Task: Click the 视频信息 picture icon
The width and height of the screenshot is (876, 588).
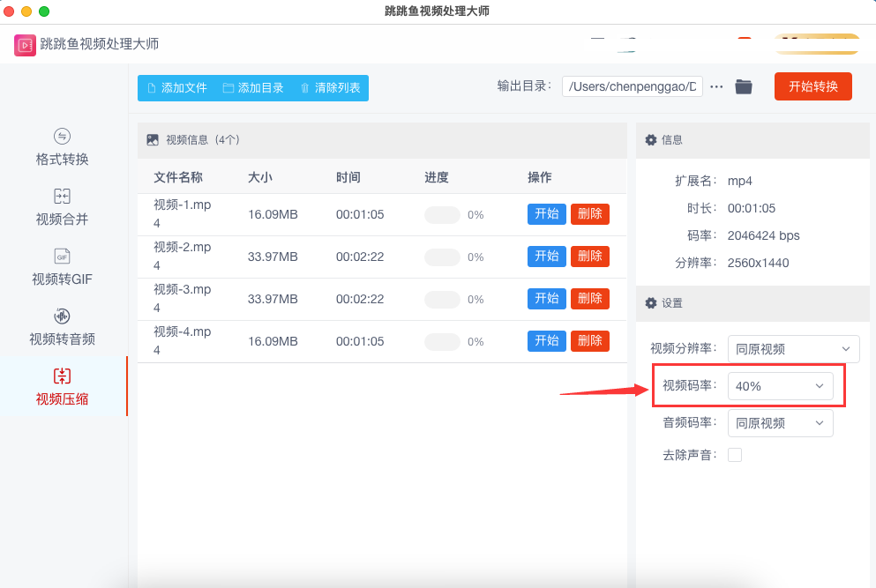Action: click(x=153, y=140)
